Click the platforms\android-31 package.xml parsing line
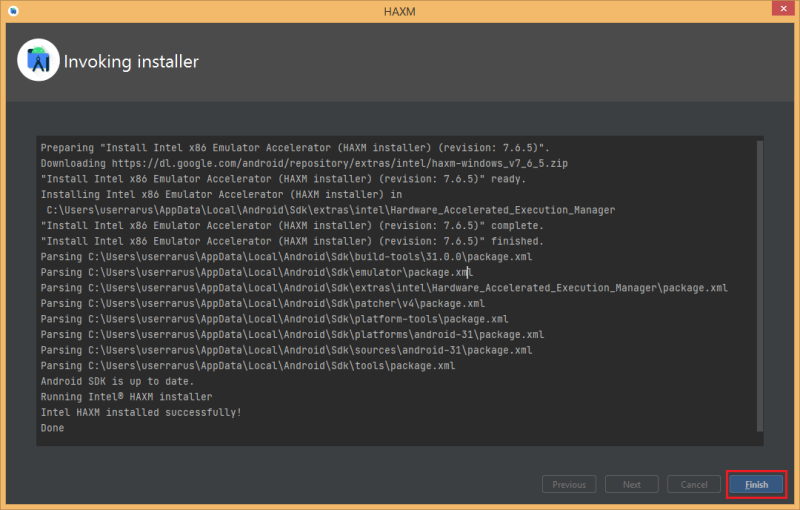The width and height of the screenshot is (800, 510). tap(292, 335)
